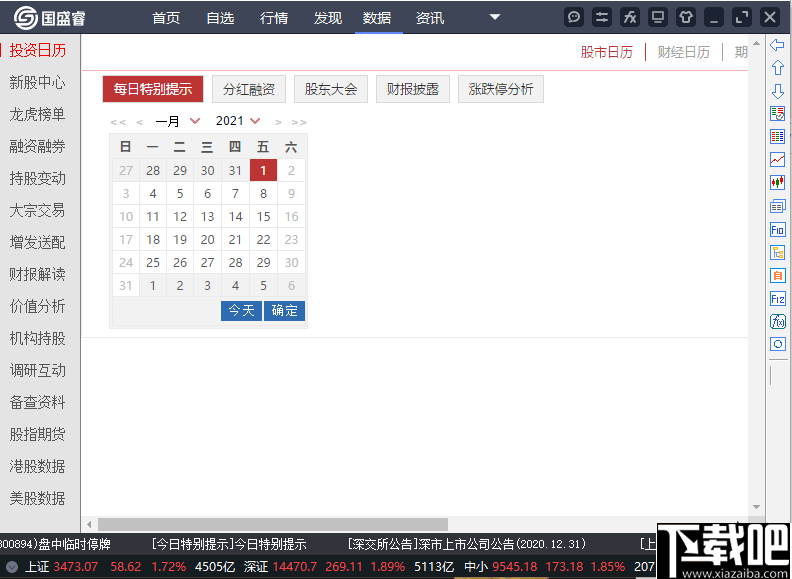Open the T-shirt skin theme icon
Viewport: 792px width, 579px height.
[x=685, y=17]
